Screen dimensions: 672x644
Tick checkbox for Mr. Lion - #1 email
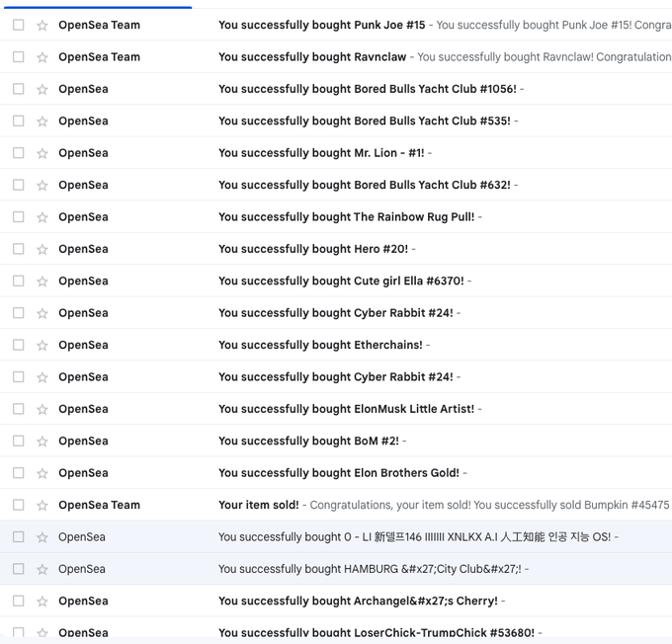(x=19, y=152)
